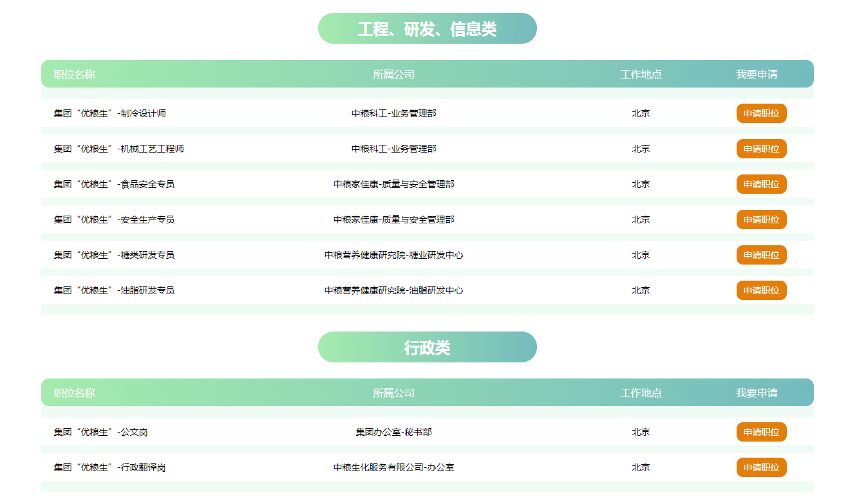This screenshot has width=857, height=504.
Task: Apply for the 油脂研发专员 position
Action: pyautogui.click(x=761, y=290)
